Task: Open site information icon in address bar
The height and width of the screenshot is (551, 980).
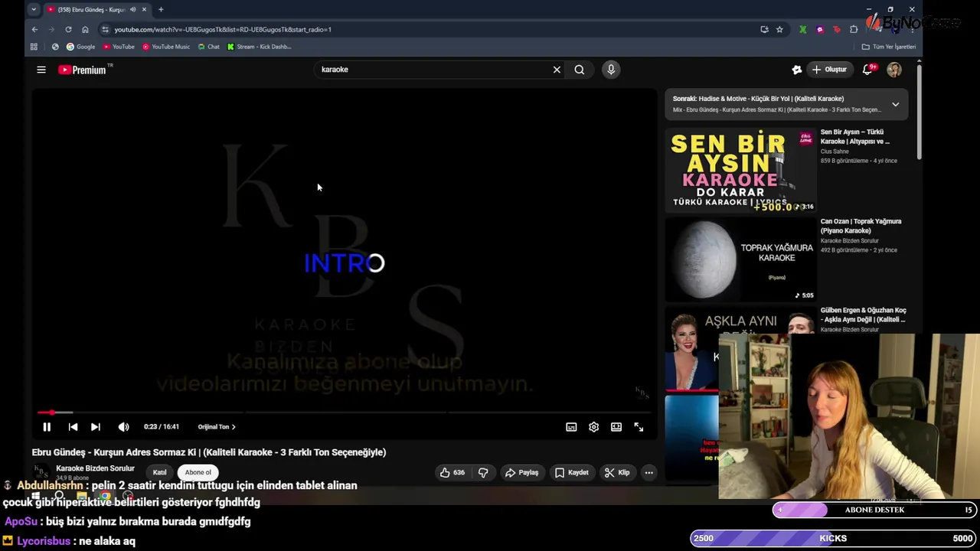Action: 105,29
